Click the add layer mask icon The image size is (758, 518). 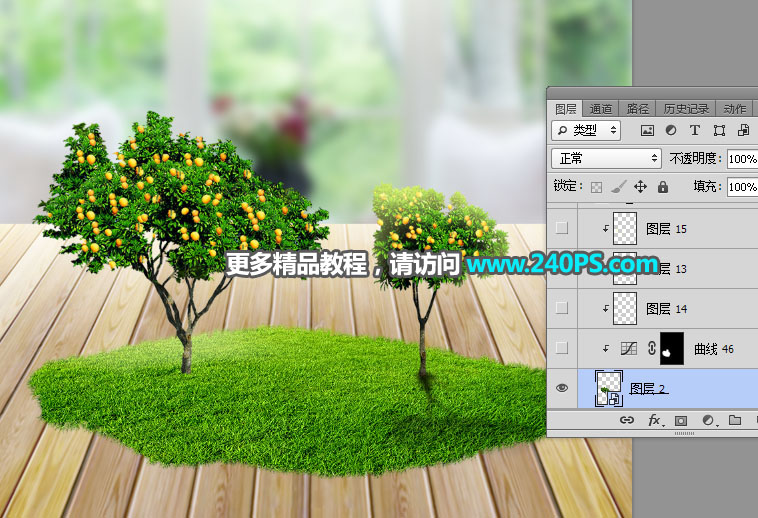pyautogui.click(x=681, y=421)
